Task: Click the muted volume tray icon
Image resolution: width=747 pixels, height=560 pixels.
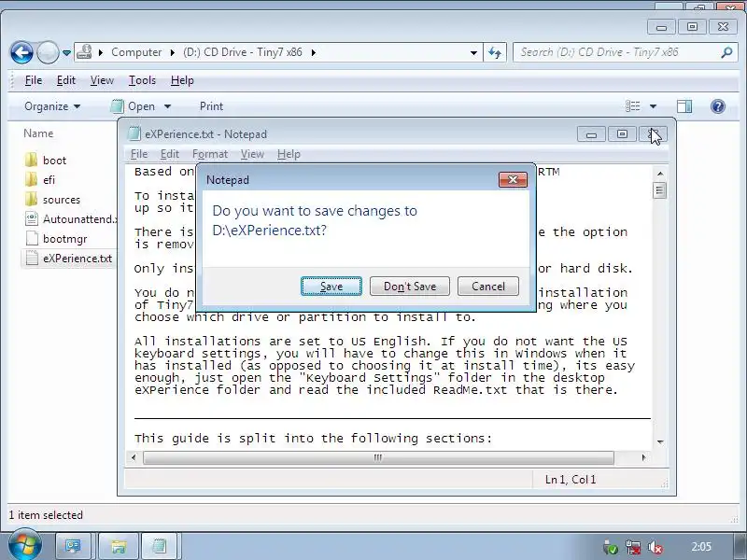Action: (x=655, y=548)
